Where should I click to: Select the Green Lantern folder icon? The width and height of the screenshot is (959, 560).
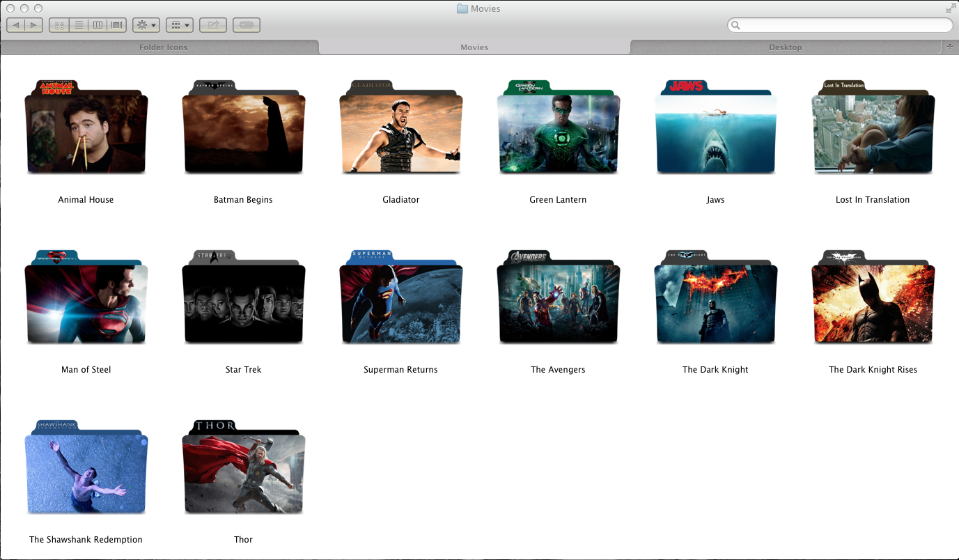(x=559, y=127)
